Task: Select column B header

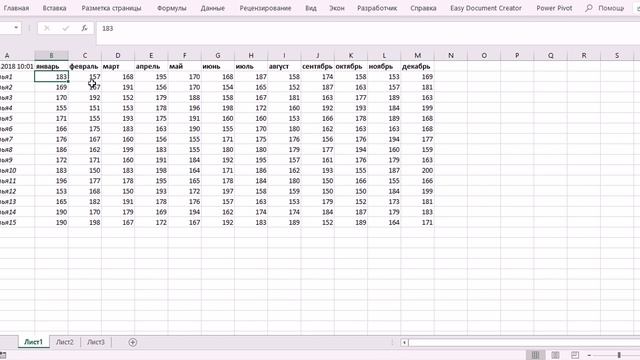Action: point(51,56)
